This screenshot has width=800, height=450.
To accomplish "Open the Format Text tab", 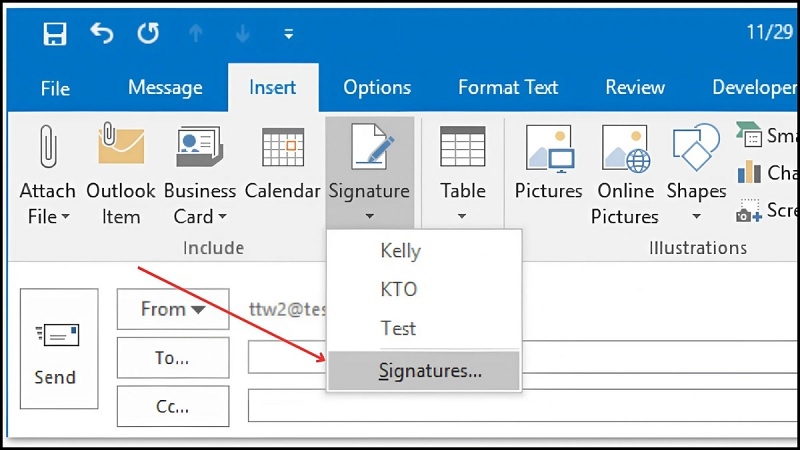I will pyautogui.click(x=508, y=87).
